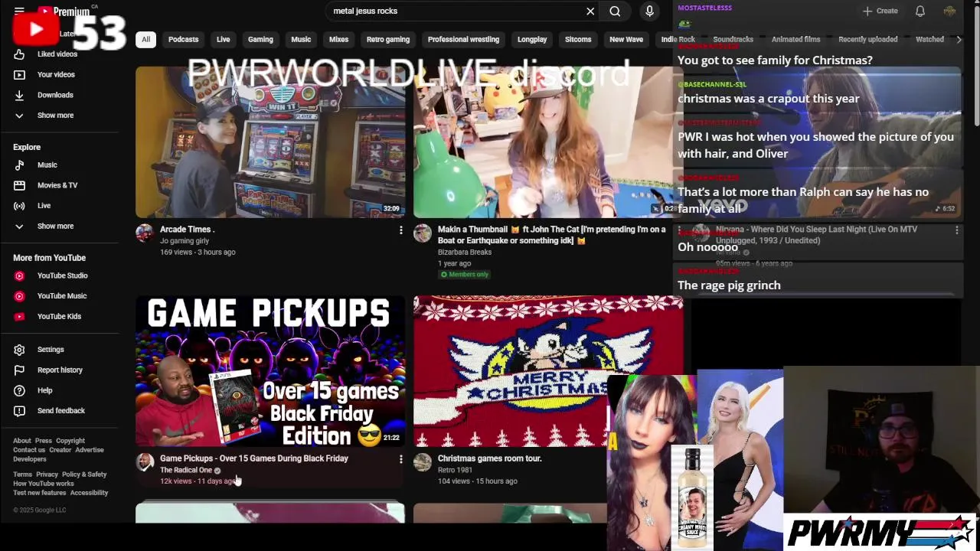The image size is (980, 551).
Task: Expand Show more under library section
Action: point(55,116)
